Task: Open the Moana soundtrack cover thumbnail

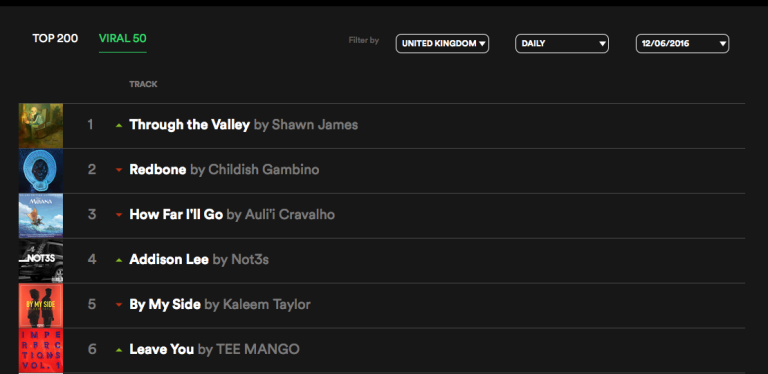Action: (41, 216)
